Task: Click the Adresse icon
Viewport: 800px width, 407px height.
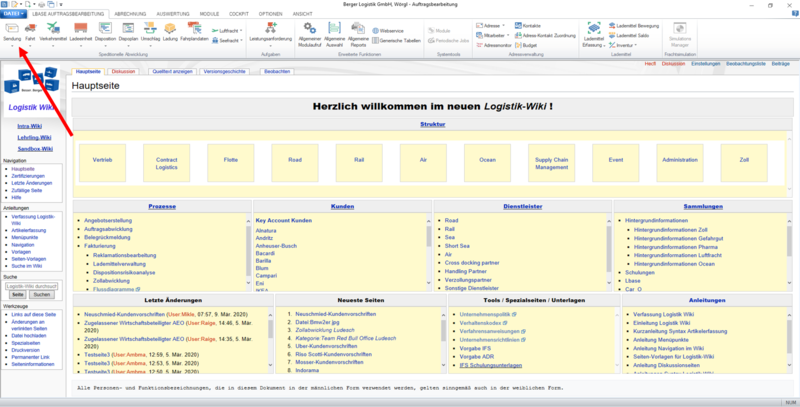Action: 479,26
